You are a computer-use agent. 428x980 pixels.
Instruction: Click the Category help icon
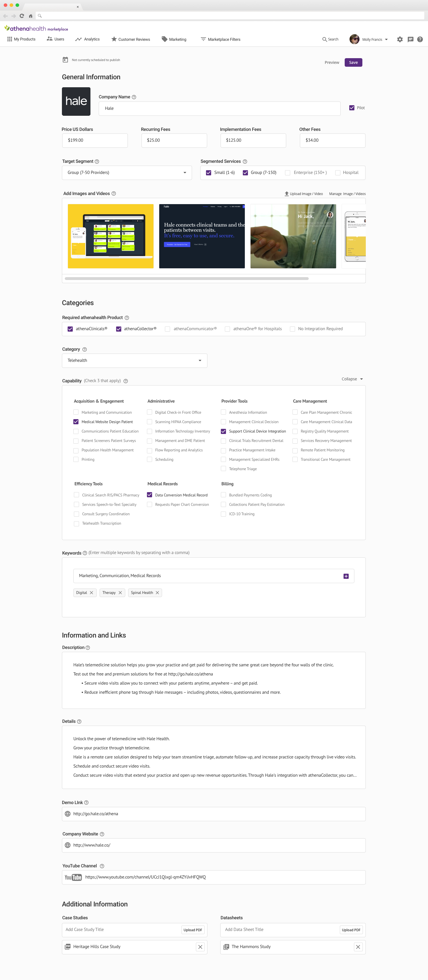click(x=84, y=349)
